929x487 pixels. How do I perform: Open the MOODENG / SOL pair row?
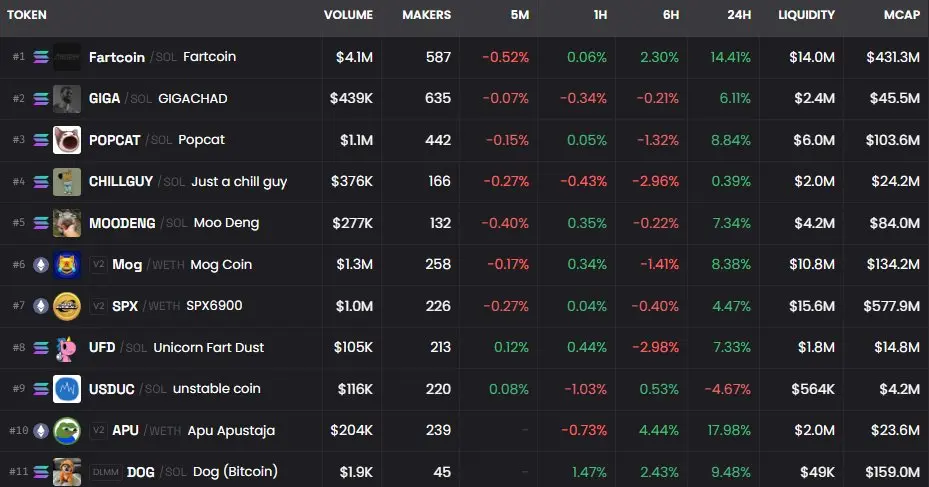(122, 223)
